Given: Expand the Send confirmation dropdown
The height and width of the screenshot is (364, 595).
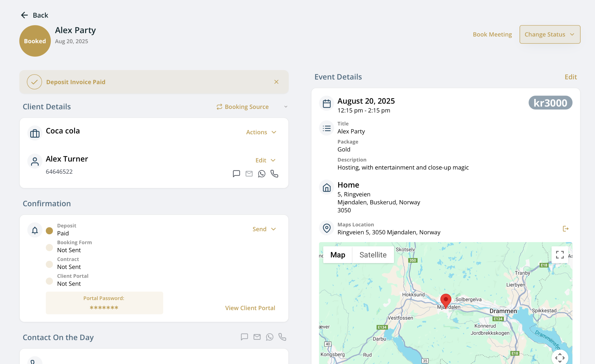Looking at the screenshot, I should click(264, 229).
